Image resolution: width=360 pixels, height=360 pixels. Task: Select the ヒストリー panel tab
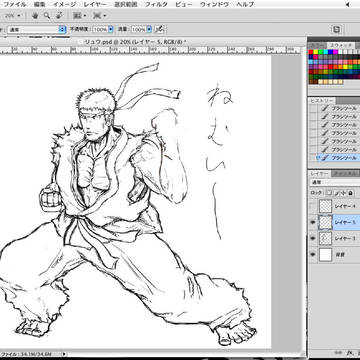[x=322, y=101]
